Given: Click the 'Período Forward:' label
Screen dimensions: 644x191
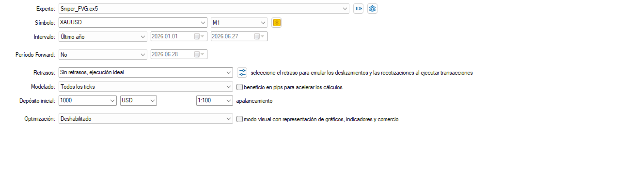Looking at the screenshot, I should pyautogui.click(x=35, y=55).
